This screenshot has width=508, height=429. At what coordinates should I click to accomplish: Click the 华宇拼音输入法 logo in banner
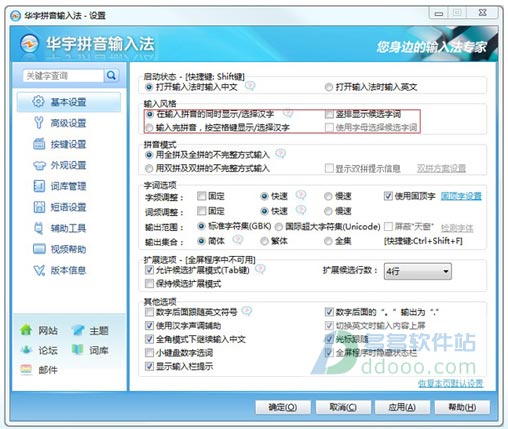[x=29, y=44]
